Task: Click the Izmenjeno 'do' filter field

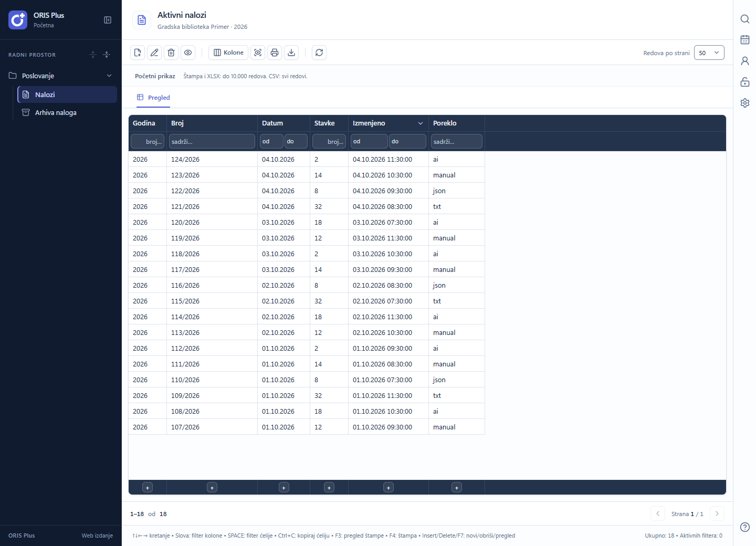Action: click(407, 141)
